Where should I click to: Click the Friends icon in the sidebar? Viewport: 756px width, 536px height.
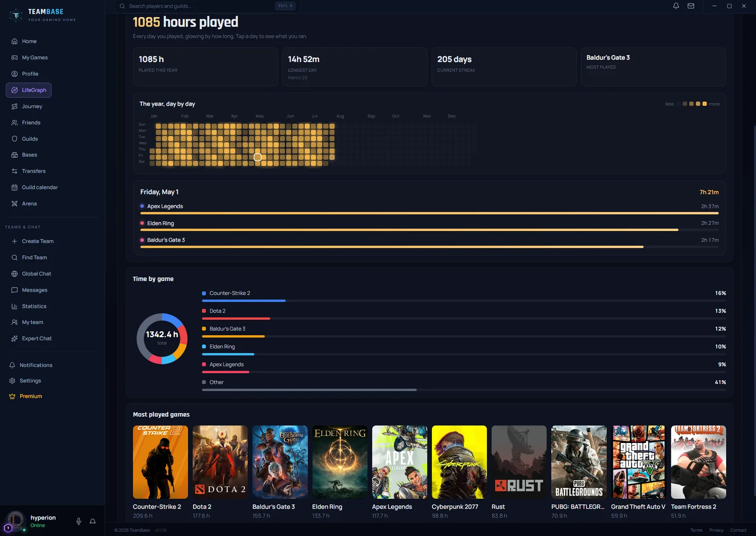[x=15, y=123]
